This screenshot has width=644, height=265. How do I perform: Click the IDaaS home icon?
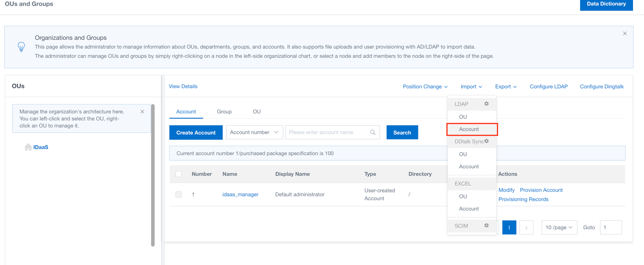tap(28, 147)
